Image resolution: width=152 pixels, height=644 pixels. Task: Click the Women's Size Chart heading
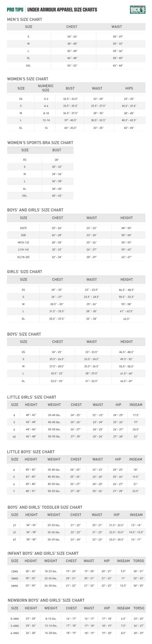coord(28,79)
